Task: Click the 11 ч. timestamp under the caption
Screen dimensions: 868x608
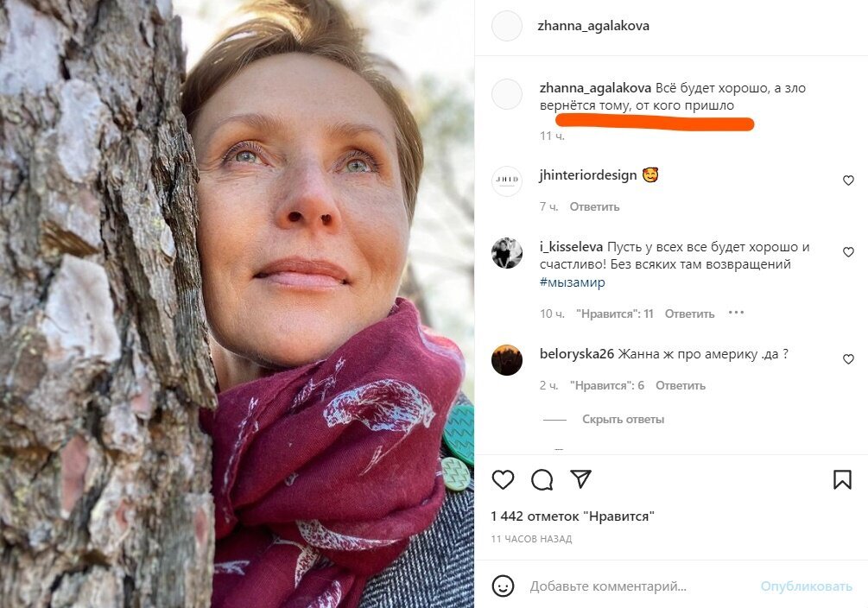Action: pyautogui.click(x=551, y=136)
